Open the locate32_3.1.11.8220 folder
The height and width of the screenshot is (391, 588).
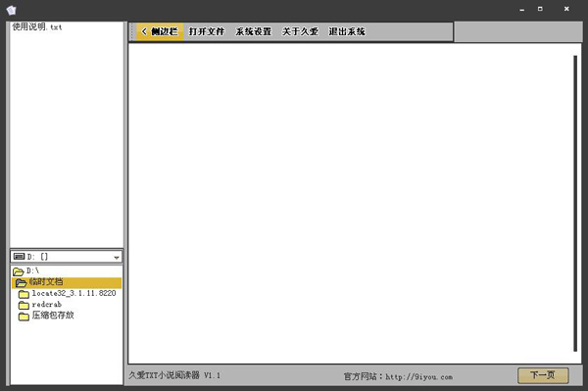[73, 293]
